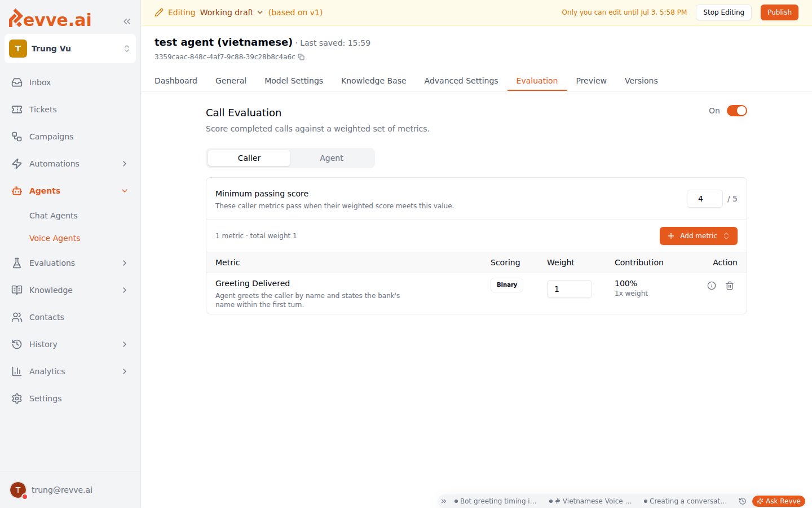Viewport: 812px width, 508px height.
Task: Open Inbox in sidebar
Action: pos(70,82)
